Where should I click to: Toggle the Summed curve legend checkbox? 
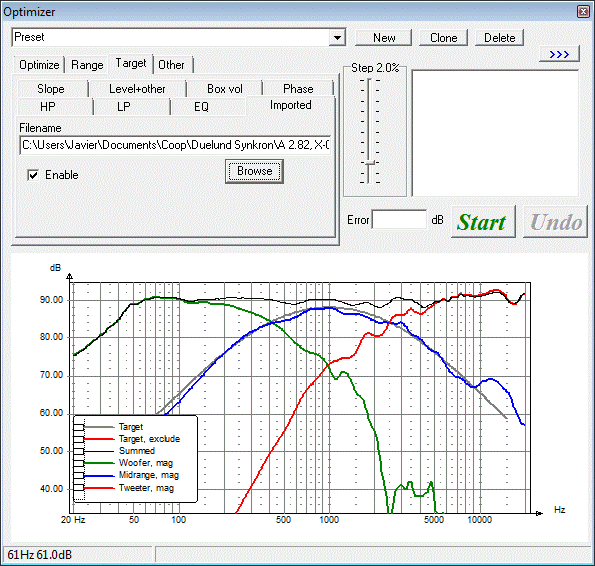pos(79,451)
